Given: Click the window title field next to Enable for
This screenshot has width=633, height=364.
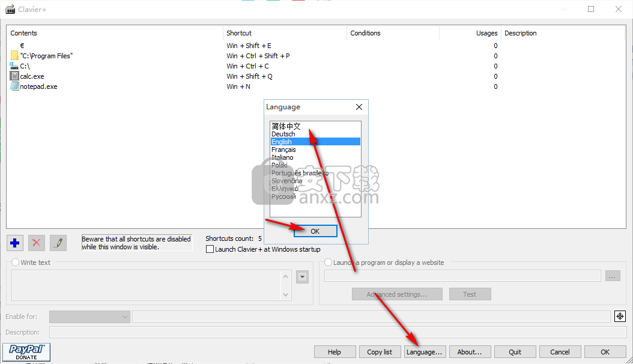Looking at the screenshot, I should coord(371,317).
